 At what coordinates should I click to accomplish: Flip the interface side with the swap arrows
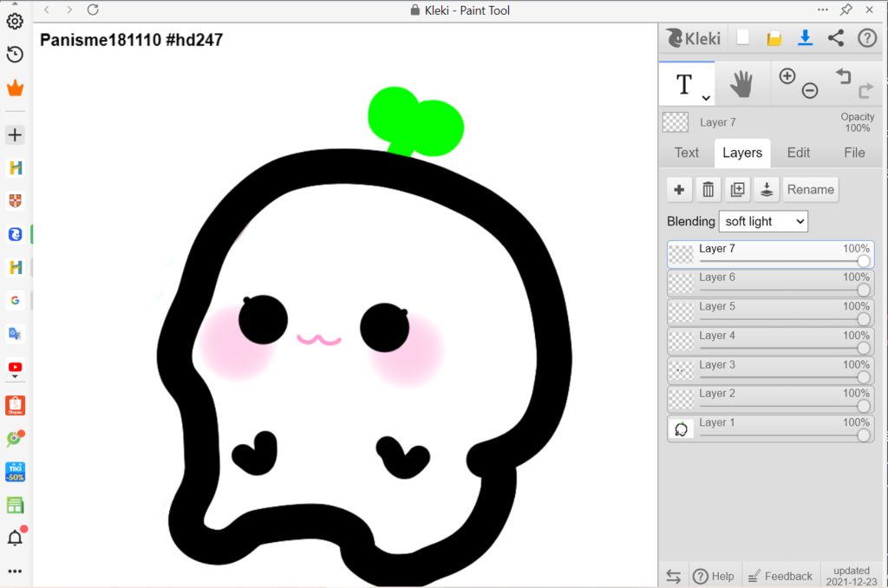tap(673, 576)
